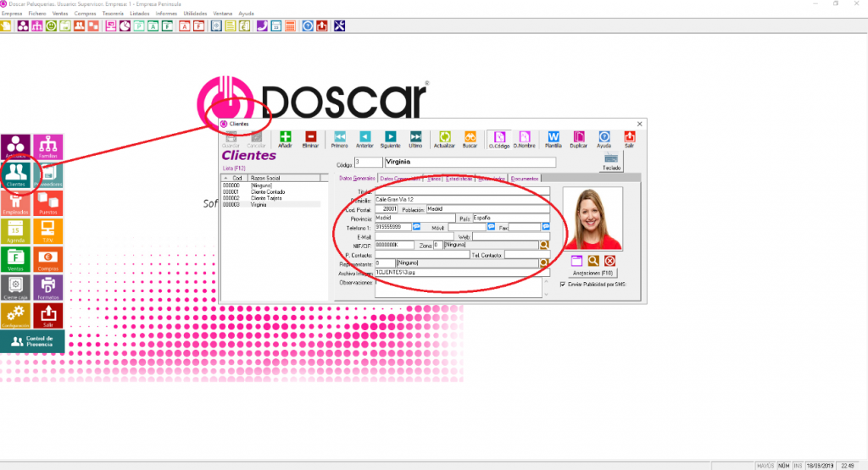Viewport: 868px width, 470px height.
Task: Click SMS icon next to Teléfono 1
Action: [x=416, y=227]
